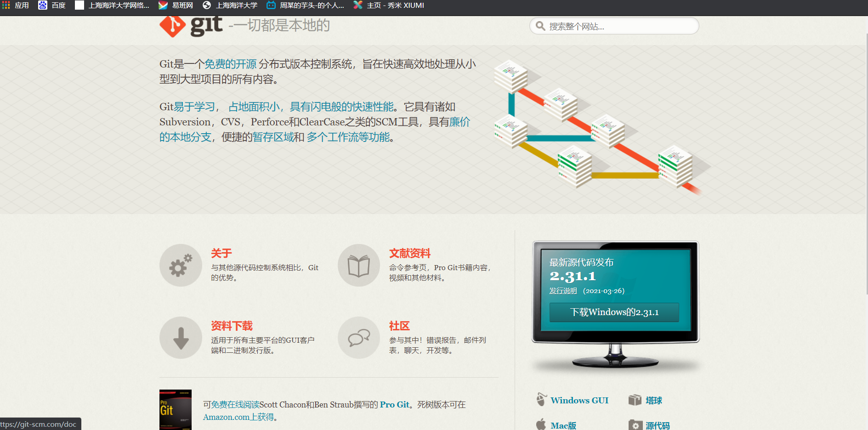Image resolution: width=868 pixels, height=430 pixels.
Task: Click the gear folder icon beside 源代码
Action: tap(635, 425)
